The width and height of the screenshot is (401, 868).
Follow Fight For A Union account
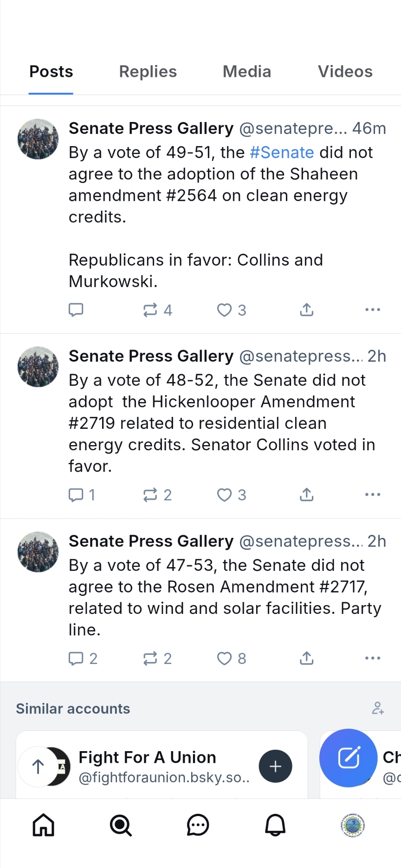[x=275, y=766]
